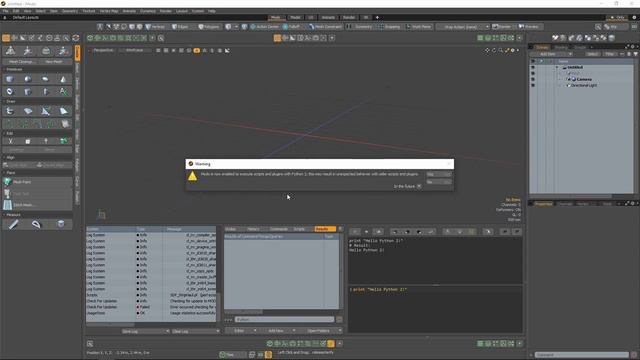Select the Directional Light item
The image size is (640, 360).
(584, 85)
